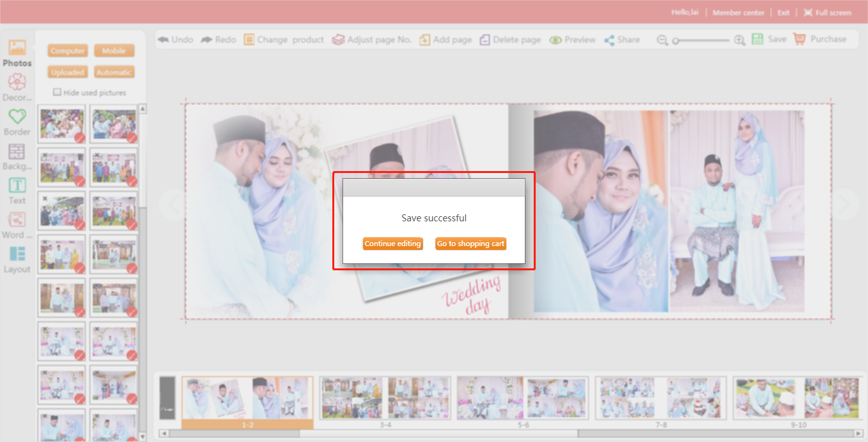Switch to the Uploaded photos tab
The height and width of the screenshot is (442, 868).
(67, 73)
